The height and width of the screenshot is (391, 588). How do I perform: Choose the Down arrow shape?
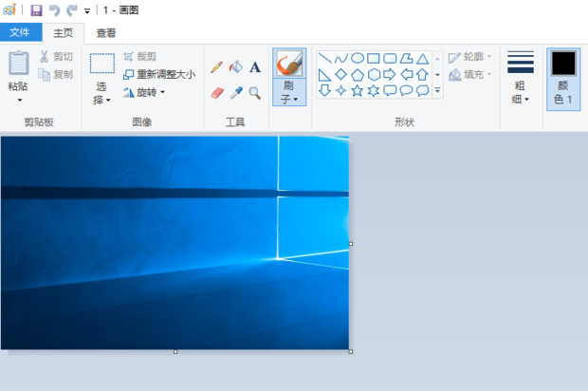(324, 90)
